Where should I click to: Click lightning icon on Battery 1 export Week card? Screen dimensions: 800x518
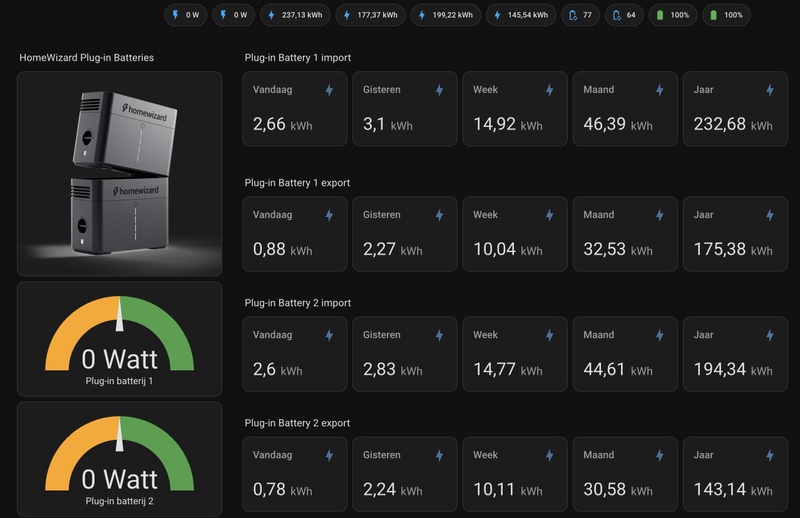point(550,215)
